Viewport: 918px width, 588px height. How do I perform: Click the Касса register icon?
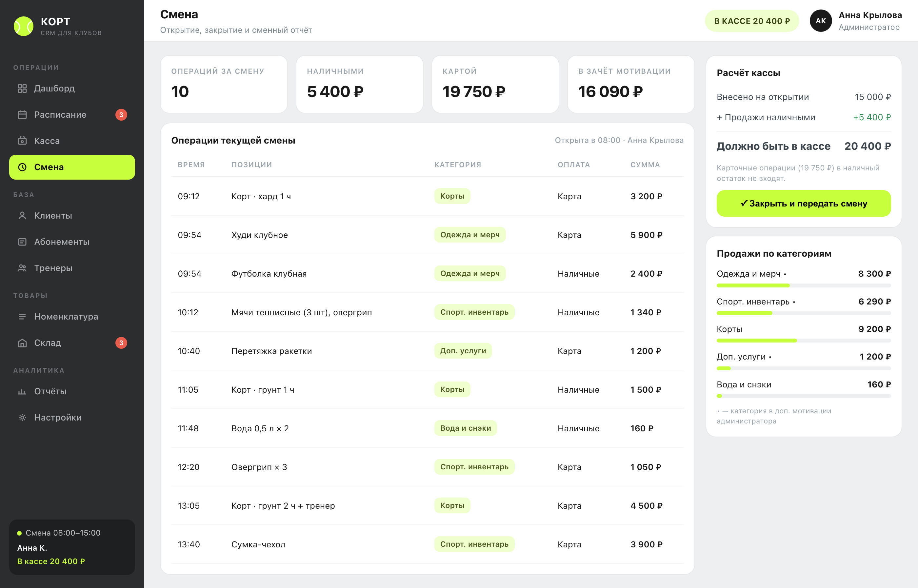[22, 141]
